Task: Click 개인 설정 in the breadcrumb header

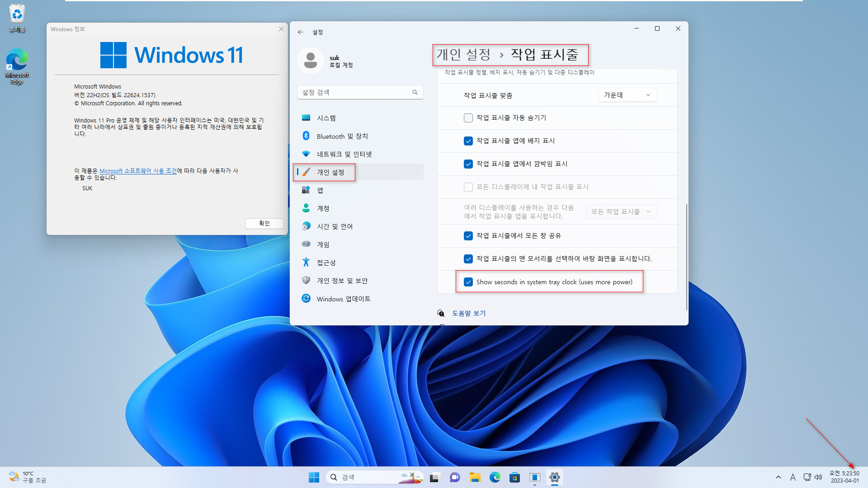Action: 463,55
